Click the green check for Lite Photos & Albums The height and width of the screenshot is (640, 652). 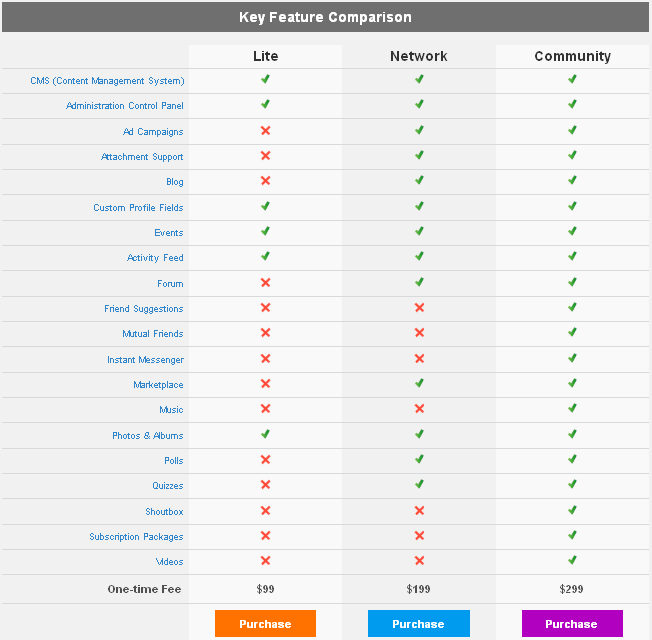[266, 435]
